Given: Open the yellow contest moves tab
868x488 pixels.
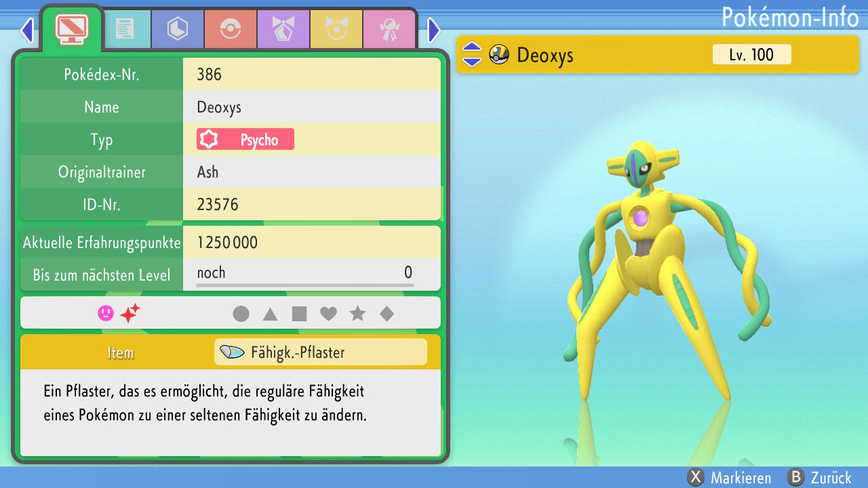Looking at the screenshot, I should pos(336,29).
